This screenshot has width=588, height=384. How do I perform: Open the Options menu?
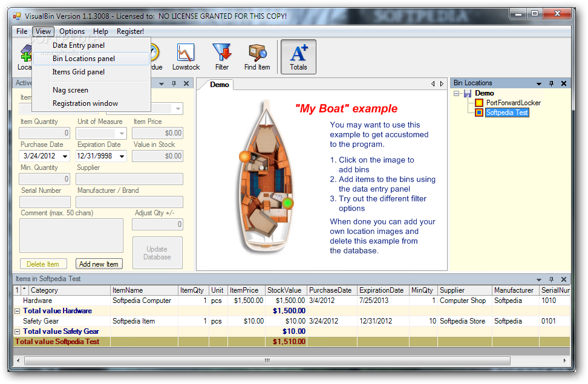(72, 31)
